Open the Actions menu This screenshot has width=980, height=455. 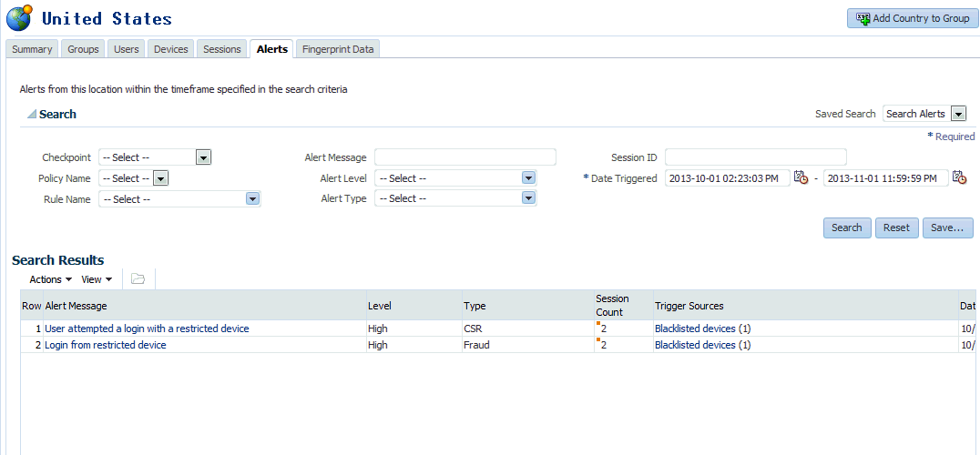[x=51, y=279]
